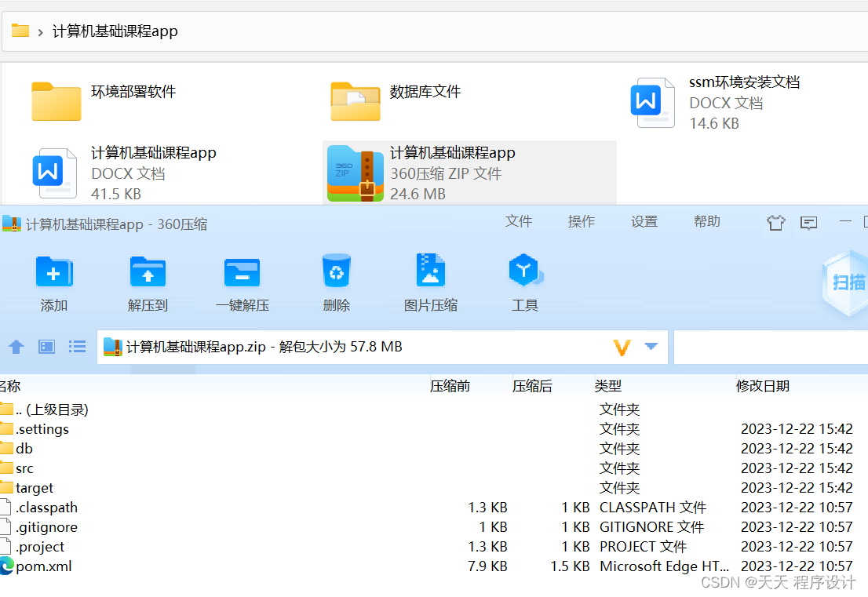868x597 pixels.
Task: Click the One-click Extract (一键解压) icon
Action: tap(242, 271)
